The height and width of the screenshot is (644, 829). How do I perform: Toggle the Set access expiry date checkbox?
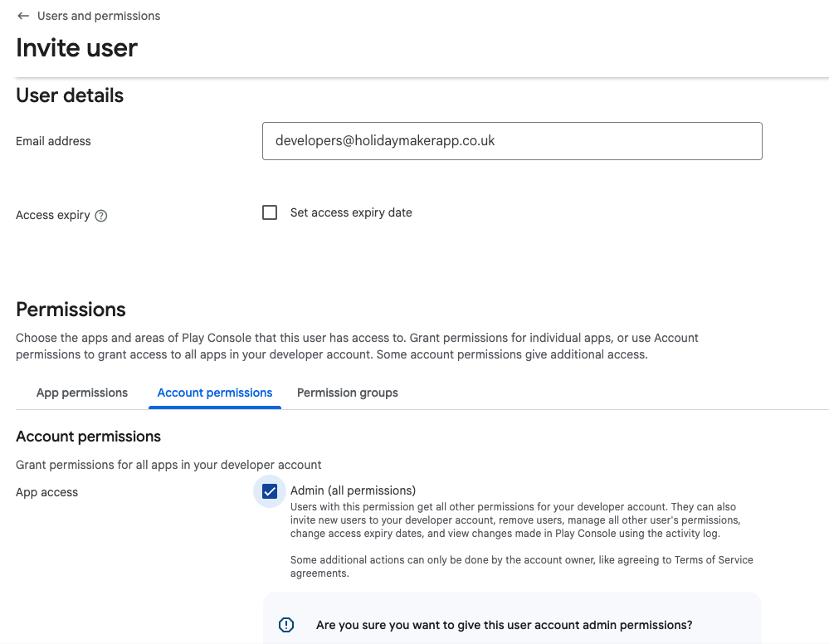click(269, 212)
